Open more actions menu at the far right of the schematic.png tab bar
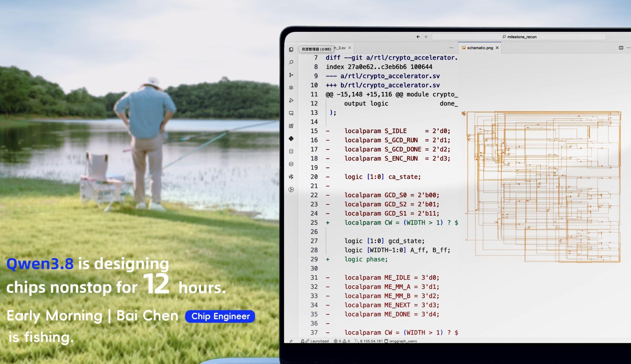 tap(628, 48)
